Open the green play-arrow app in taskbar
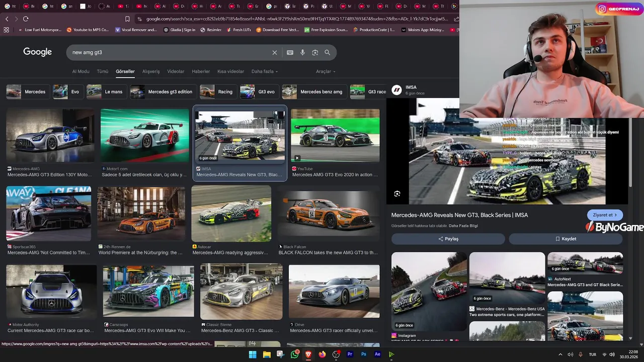This screenshot has width=644, height=362. click(x=391, y=354)
